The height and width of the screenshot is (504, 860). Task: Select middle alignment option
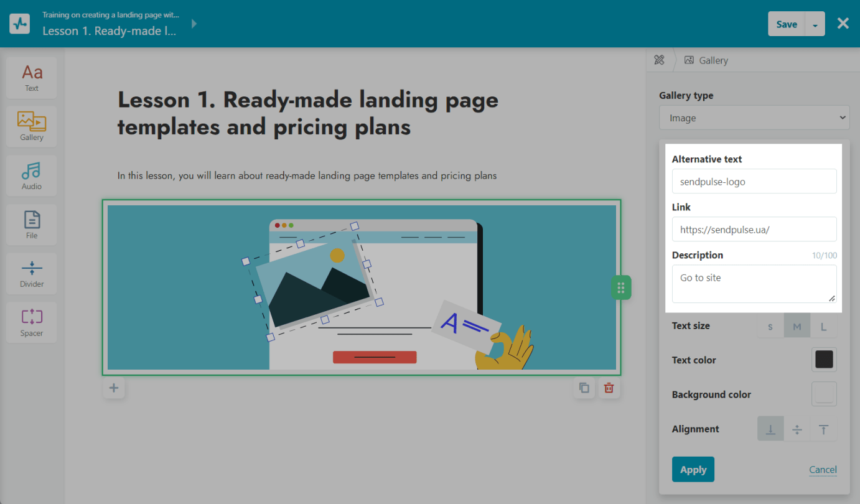tap(797, 429)
